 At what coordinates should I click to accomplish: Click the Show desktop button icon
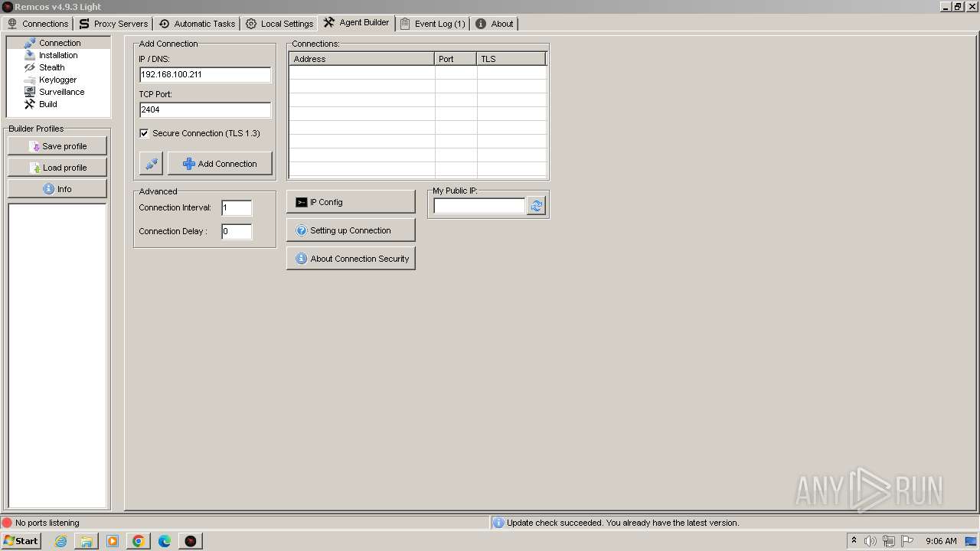[972, 541]
